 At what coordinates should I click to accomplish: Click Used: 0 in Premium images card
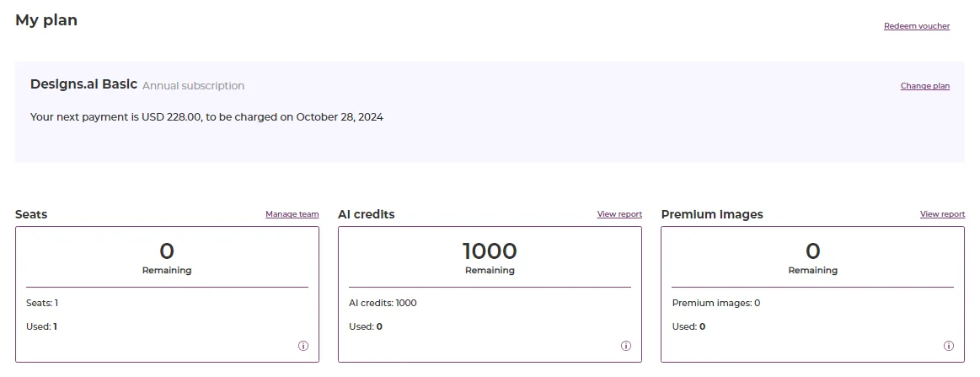[x=688, y=326]
